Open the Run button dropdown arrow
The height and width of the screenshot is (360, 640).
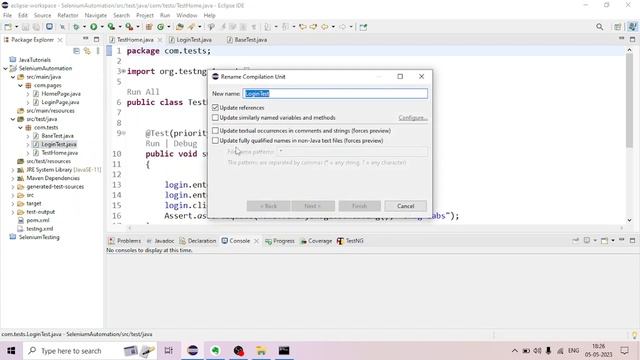click(x=101, y=27)
